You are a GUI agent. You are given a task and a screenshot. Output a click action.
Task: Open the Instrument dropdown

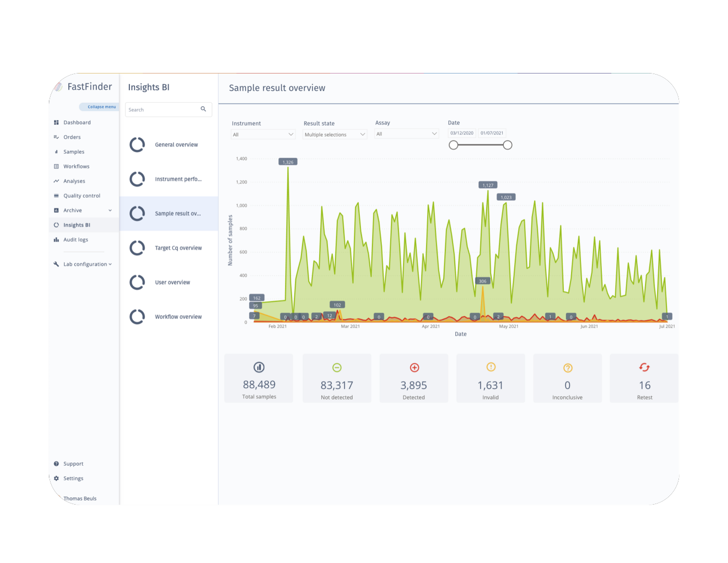(x=263, y=134)
